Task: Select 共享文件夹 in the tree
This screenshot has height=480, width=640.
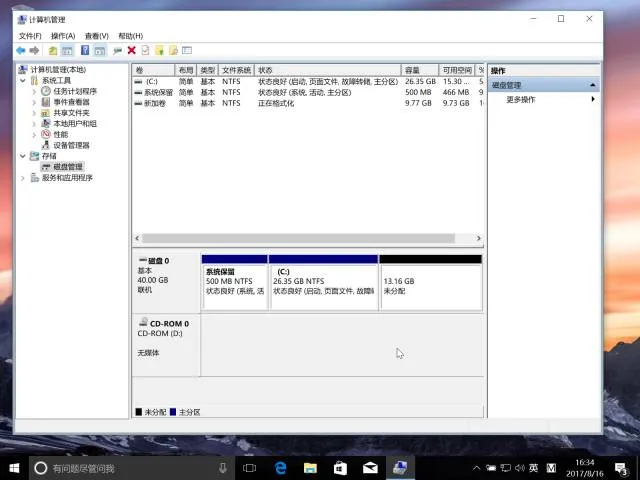Action: (71, 113)
